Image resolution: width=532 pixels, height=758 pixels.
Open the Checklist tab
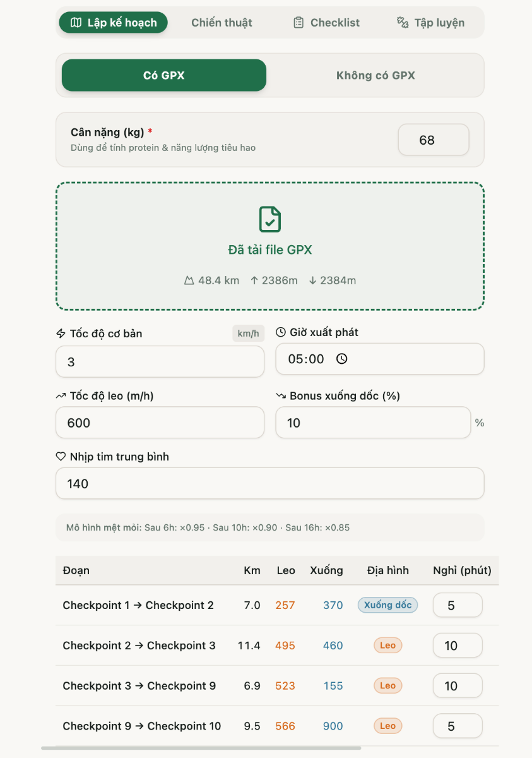326,23
